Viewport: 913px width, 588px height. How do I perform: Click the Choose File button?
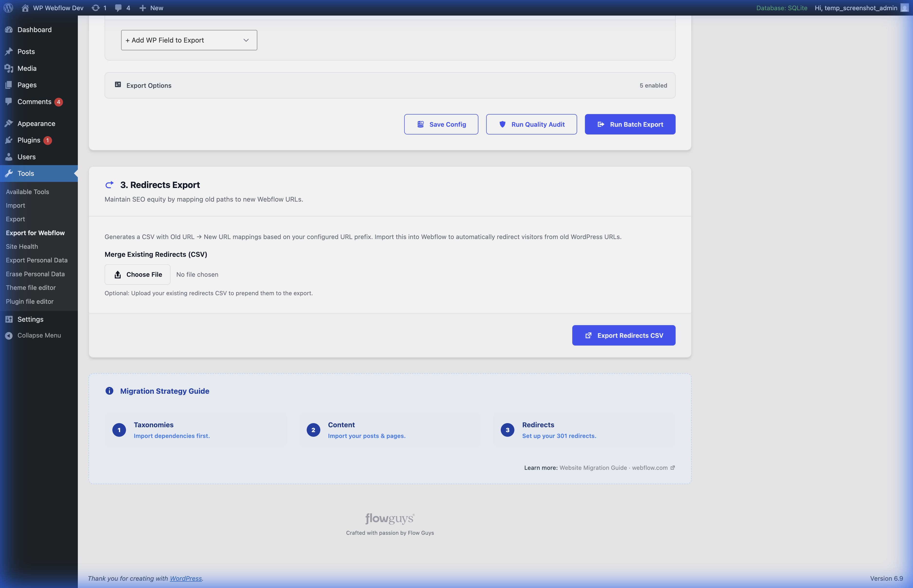137,274
